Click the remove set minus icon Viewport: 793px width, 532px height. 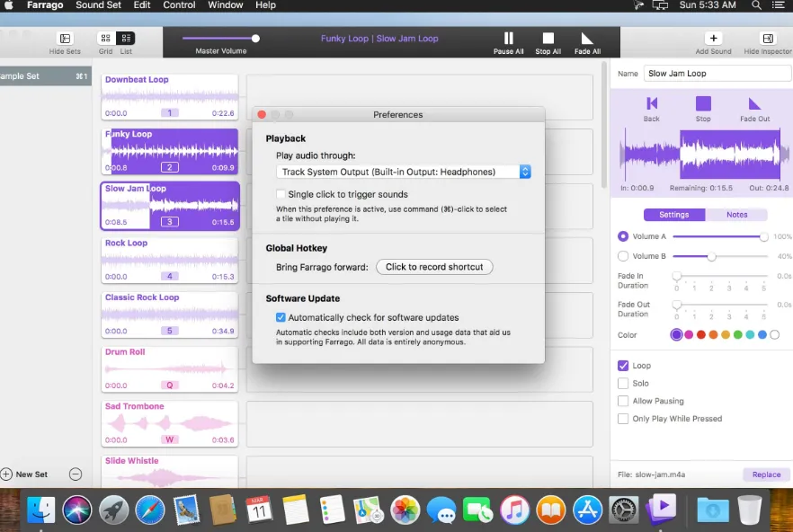[76, 474]
